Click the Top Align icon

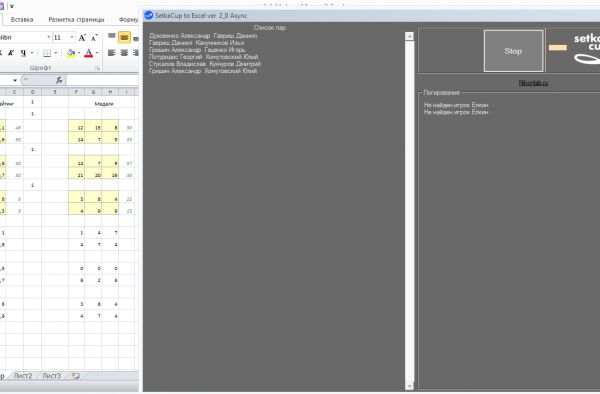coord(112,37)
